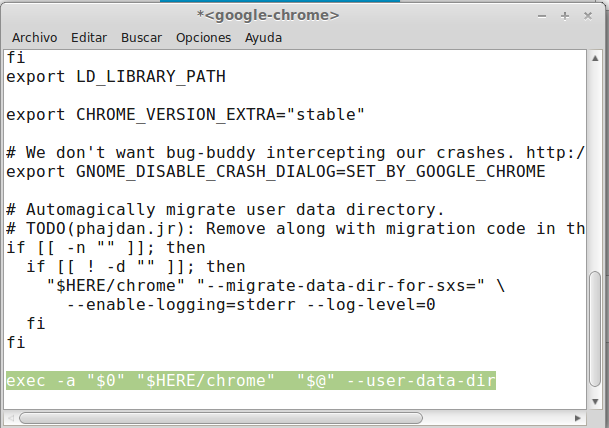Open the Buscar menu
Screen dimensions: 609x428
pos(141,38)
